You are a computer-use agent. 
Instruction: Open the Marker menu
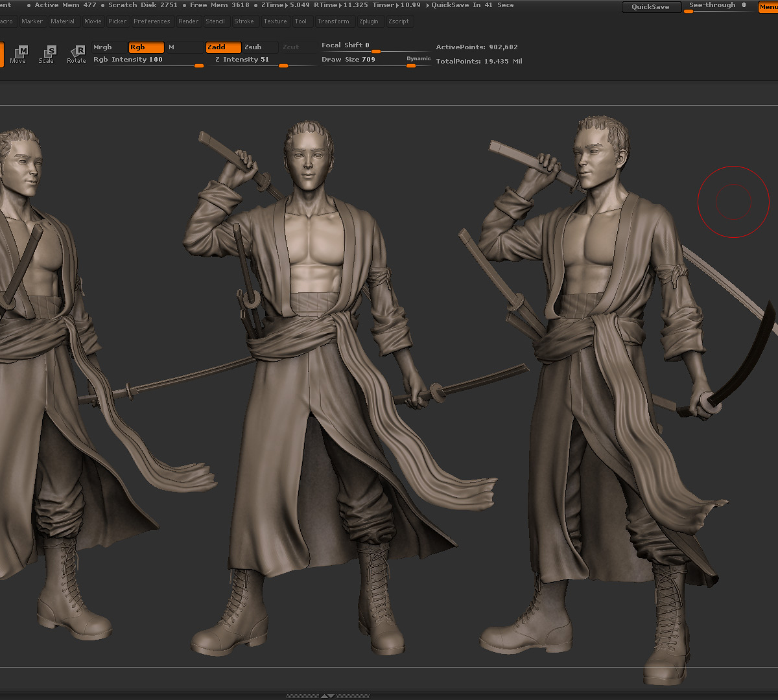pyautogui.click(x=32, y=21)
